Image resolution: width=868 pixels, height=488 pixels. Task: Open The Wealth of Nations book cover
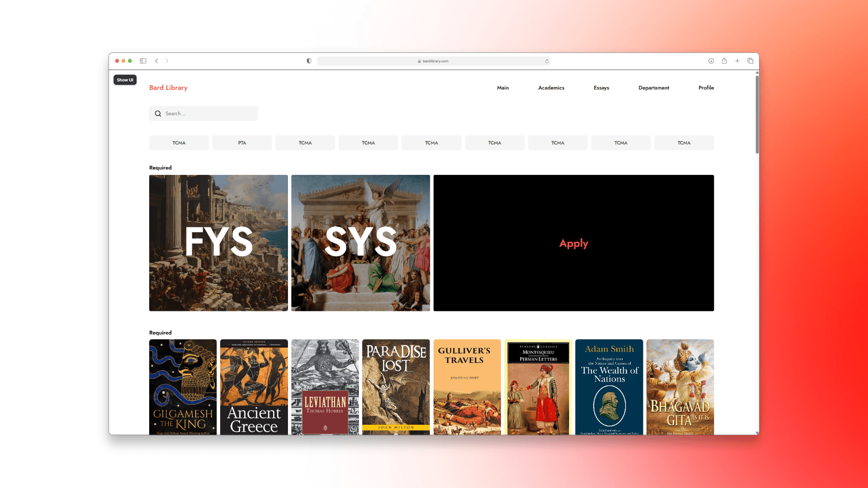click(609, 387)
